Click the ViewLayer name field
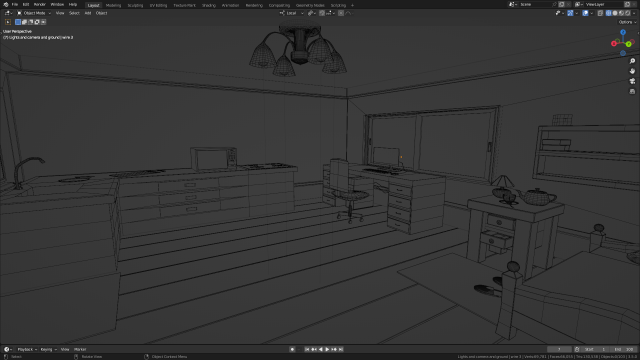The height and width of the screenshot is (360, 640). [604, 4]
